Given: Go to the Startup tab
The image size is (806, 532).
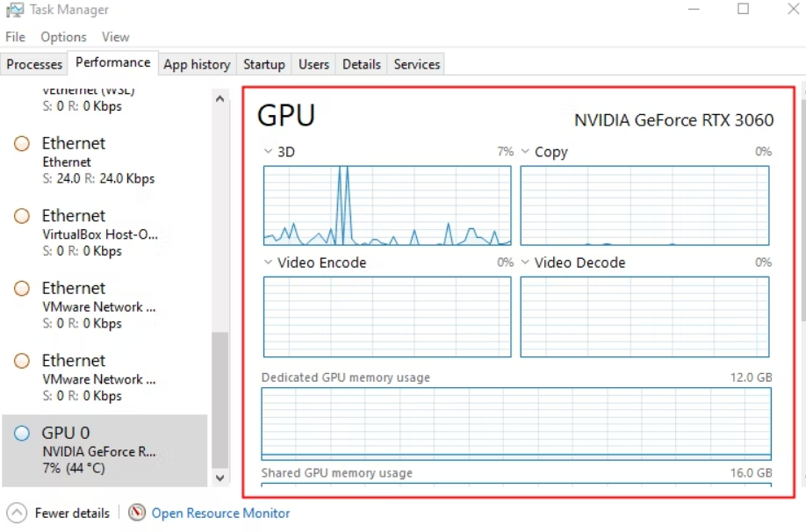Looking at the screenshot, I should [x=263, y=64].
